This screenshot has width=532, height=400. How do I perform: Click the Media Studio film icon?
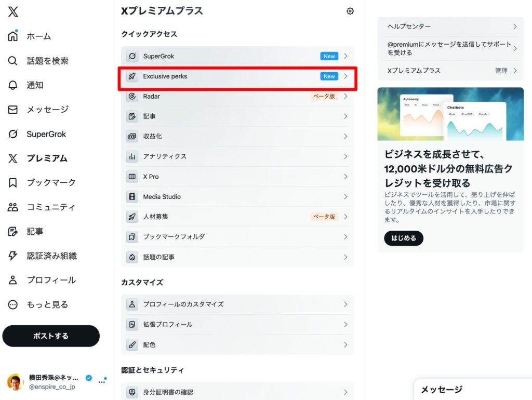132,196
